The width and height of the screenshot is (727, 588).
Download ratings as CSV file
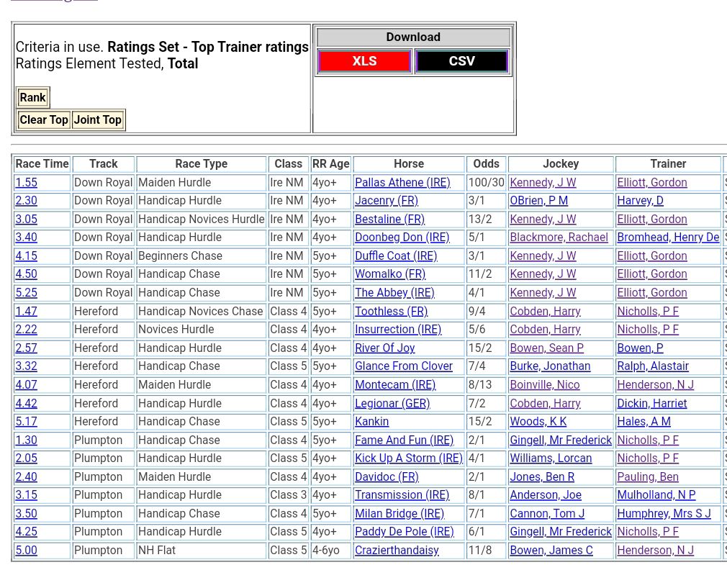tap(461, 61)
